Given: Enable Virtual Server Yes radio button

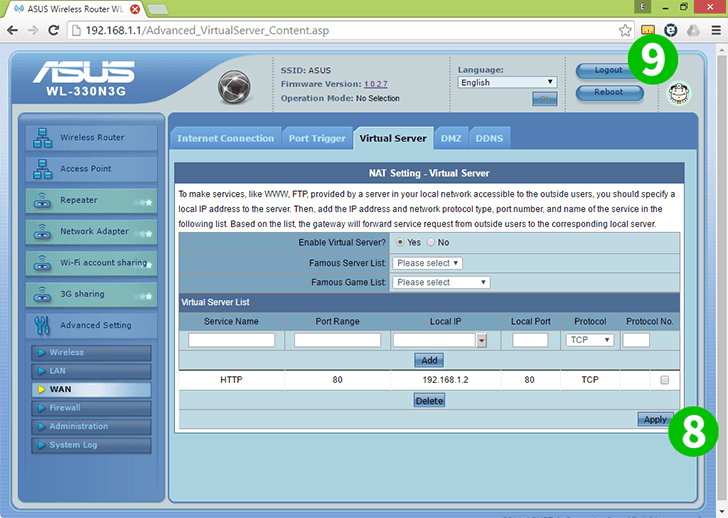Looking at the screenshot, I should pos(400,242).
